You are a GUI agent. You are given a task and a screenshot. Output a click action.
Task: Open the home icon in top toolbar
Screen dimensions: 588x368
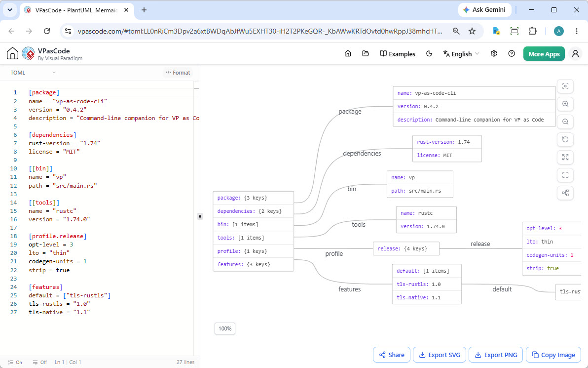(x=348, y=54)
